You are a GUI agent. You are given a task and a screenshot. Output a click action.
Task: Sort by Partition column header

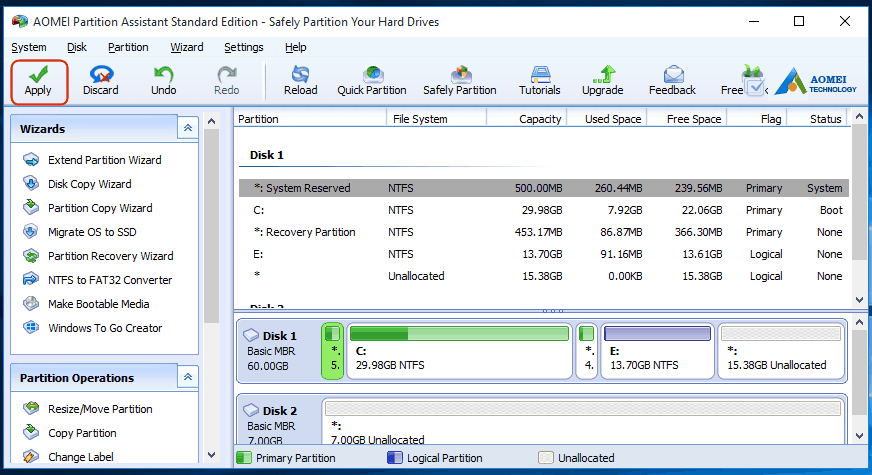click(310, 118)
